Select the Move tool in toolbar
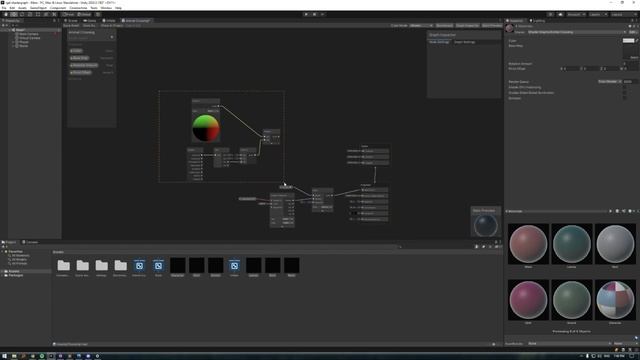 coord(14,14)
